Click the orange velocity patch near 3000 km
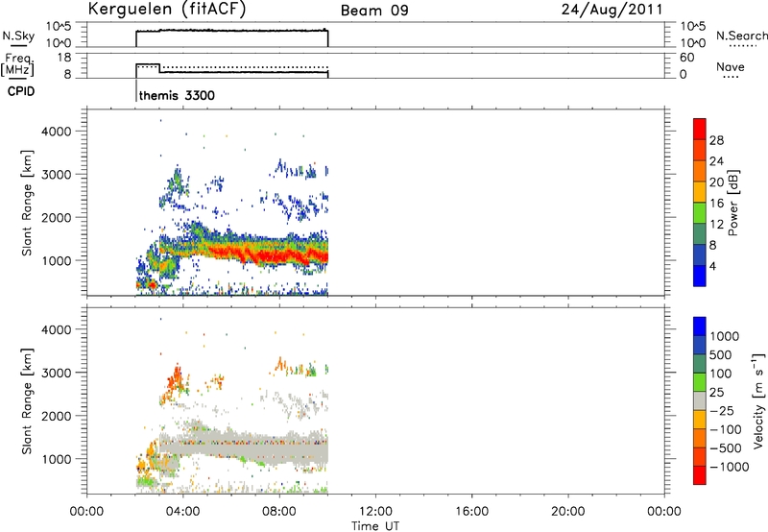This screenshot has width=768, height=532. 174,379
